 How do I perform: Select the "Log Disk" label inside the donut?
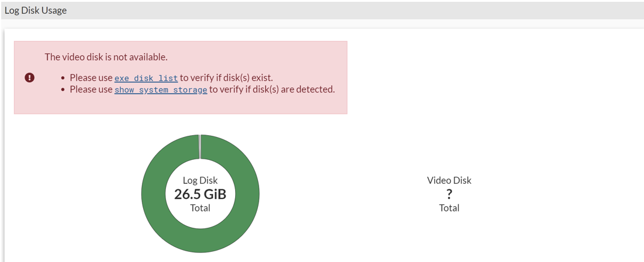click(x=200, y=180)
